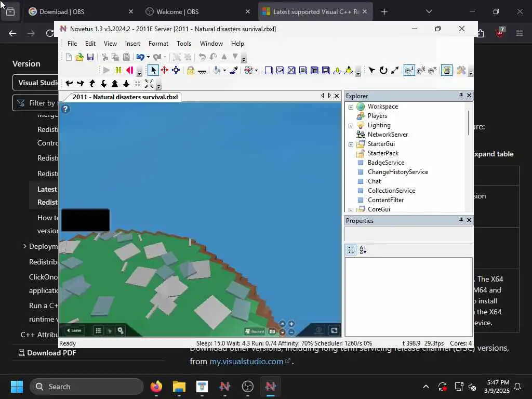Toggle the grid snap off button
The width and height of the screenshot is (532, 399).
click(432, 70)
